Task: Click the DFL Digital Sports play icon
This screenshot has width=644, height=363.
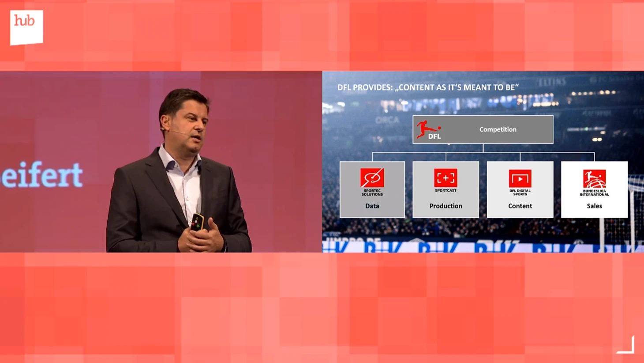Action: pos(520,179)
